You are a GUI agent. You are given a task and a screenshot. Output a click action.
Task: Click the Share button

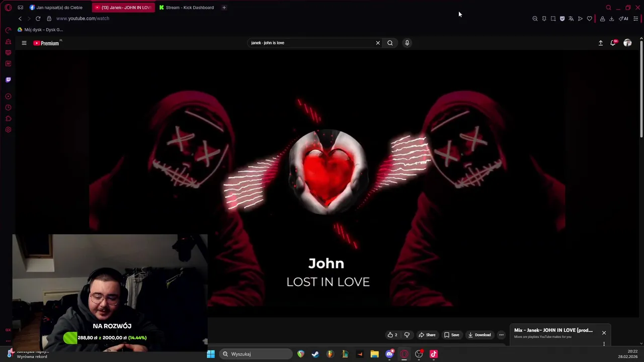tap(427, 335)
